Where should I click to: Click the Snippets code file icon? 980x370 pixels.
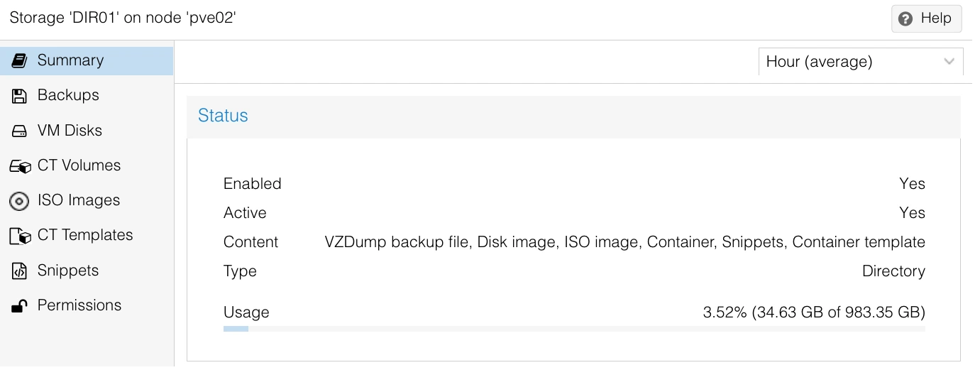[x=19, y=271]
